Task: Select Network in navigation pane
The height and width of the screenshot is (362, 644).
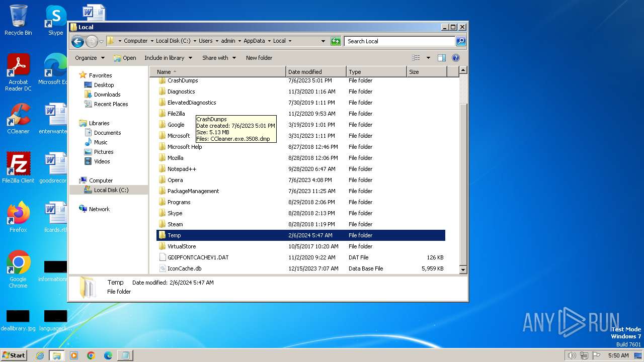Action: click(x=99, y=209)
